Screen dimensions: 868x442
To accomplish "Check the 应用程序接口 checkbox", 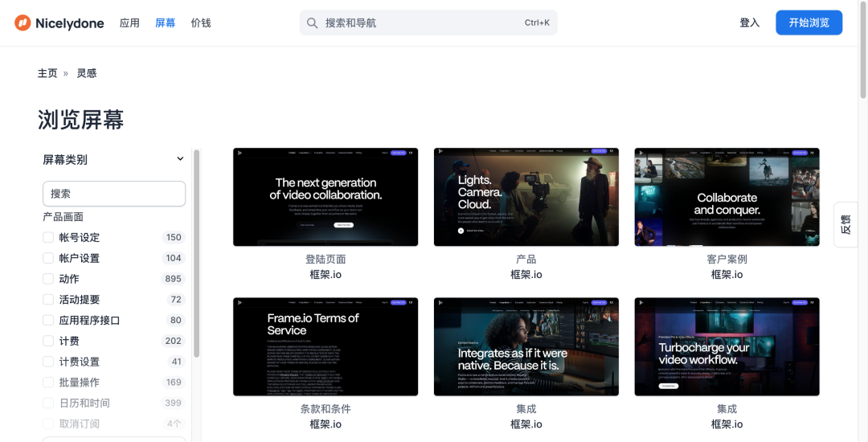I will (48, 321).
